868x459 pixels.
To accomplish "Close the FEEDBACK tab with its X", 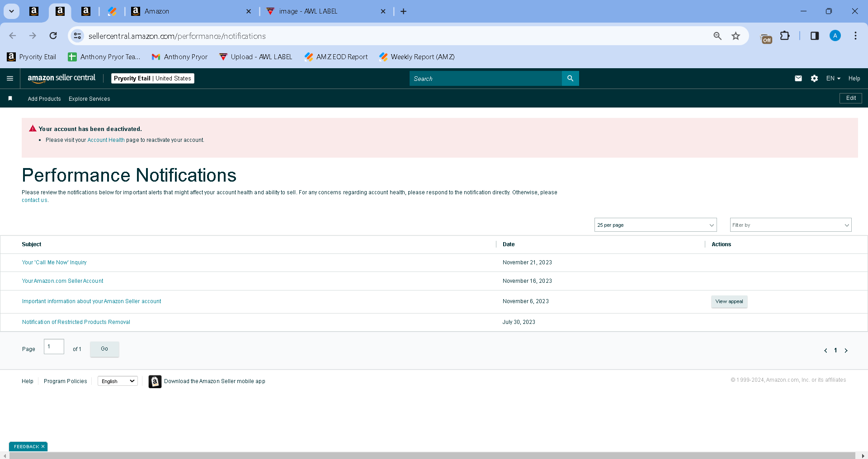I will coord(43,447).
